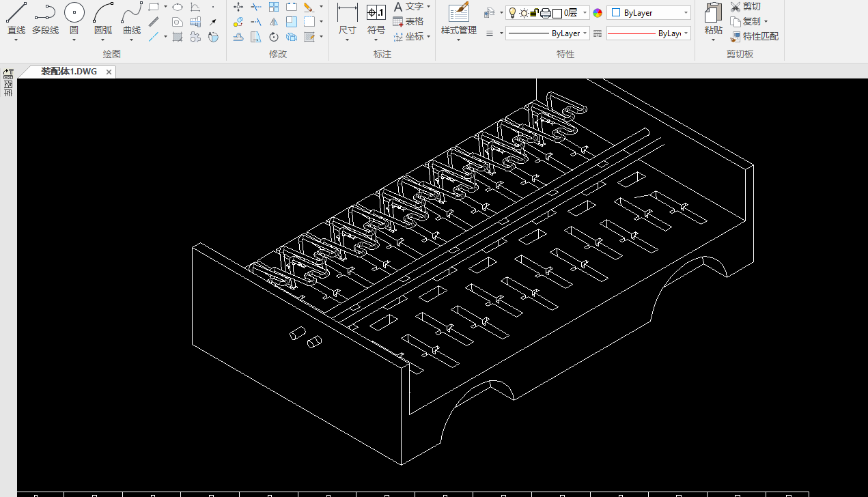Select the 直线 (Line) drawing tool
Viewport: 868px width, 497px height.
click(16, 13)
